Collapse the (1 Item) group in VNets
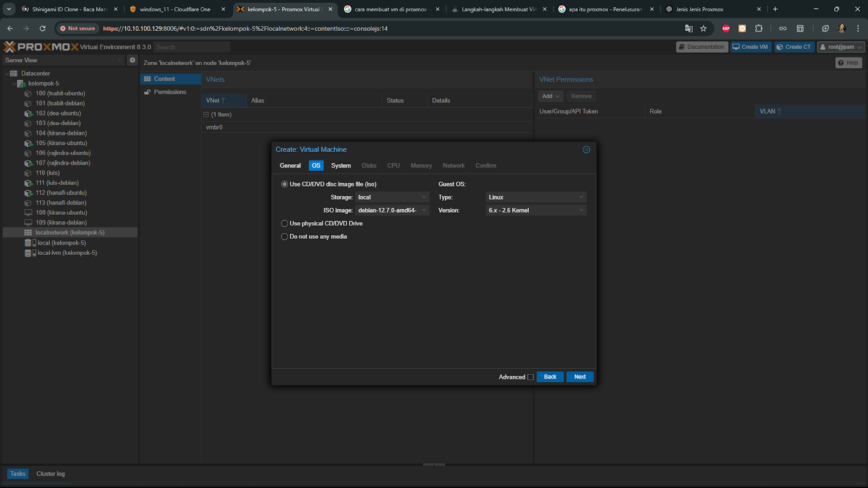 [206, 115]
